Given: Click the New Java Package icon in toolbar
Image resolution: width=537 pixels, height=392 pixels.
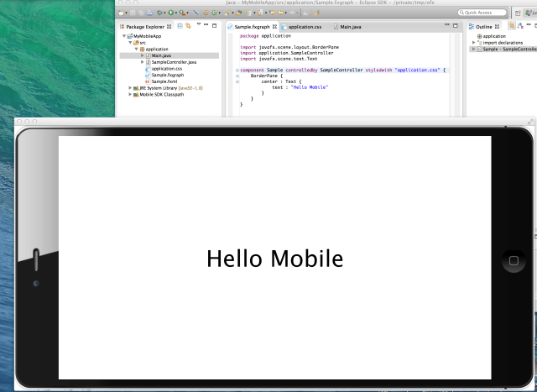Looking at the screenshot, I should [x=206, y=13].
